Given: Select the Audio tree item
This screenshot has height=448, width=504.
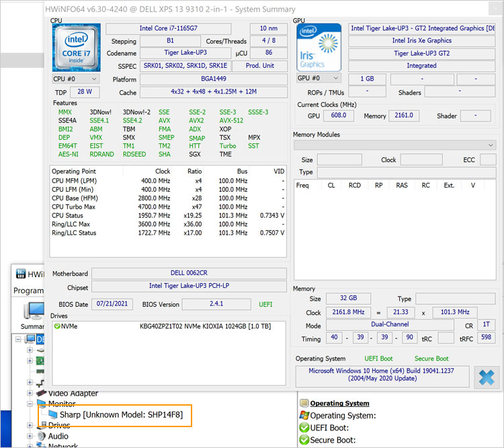Looking at the screenshot, I should click(58, 436).
